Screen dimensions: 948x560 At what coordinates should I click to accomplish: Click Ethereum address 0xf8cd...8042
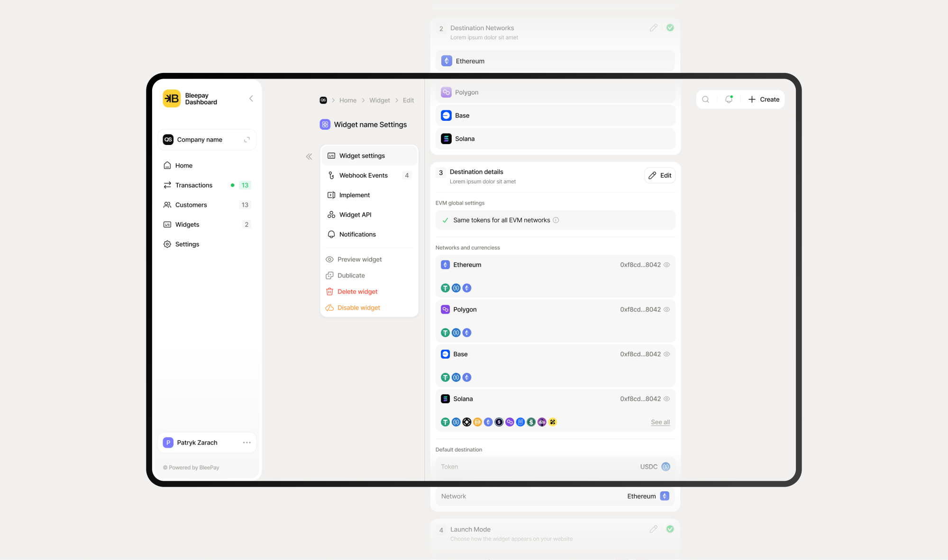(640, 265)
